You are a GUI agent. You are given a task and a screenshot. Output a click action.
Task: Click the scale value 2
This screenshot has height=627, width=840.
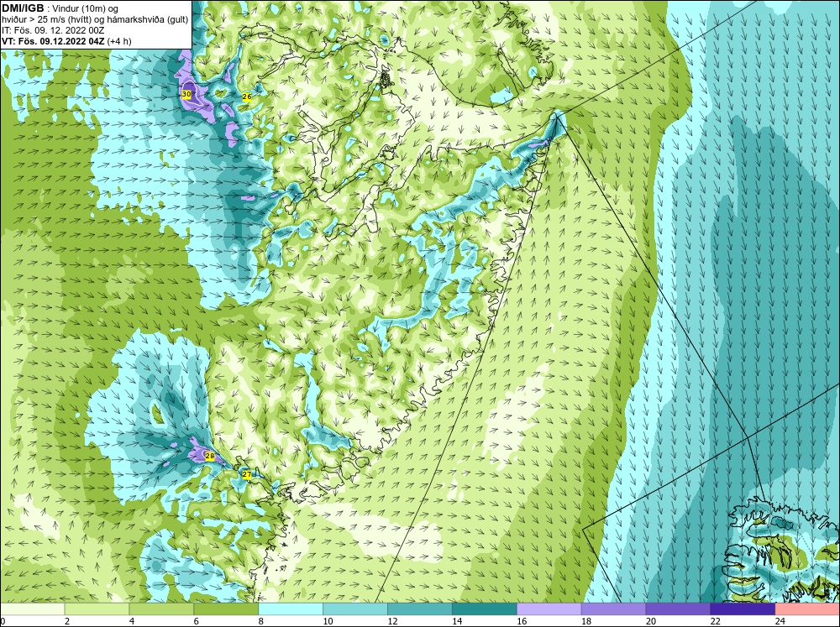click(67, 621)
